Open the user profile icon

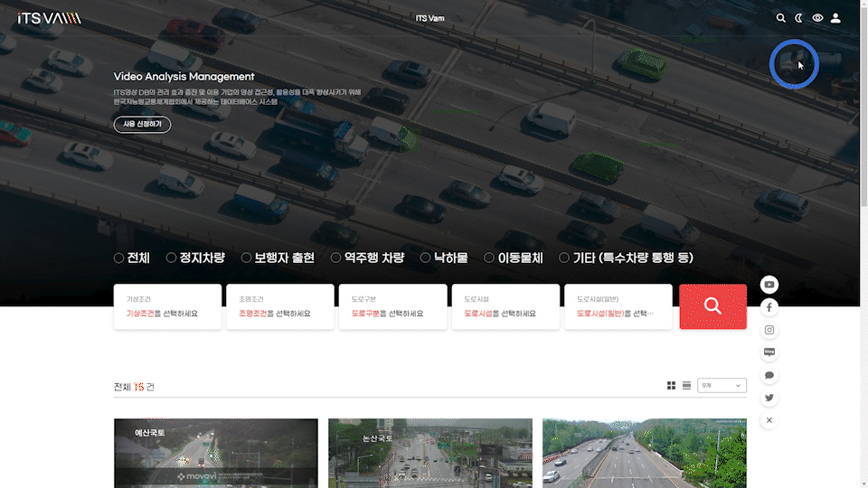click(835, 18)
